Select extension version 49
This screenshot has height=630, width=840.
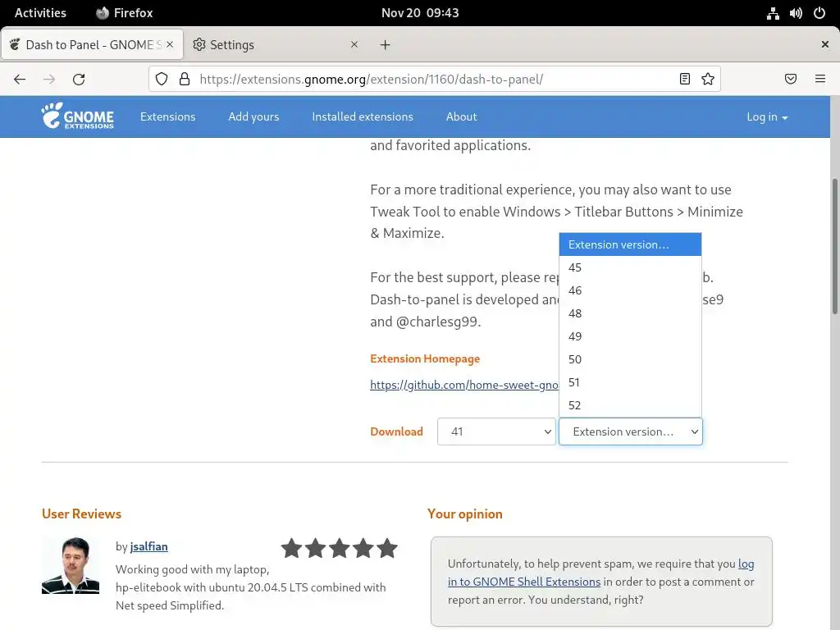click(x=630, y=336)
